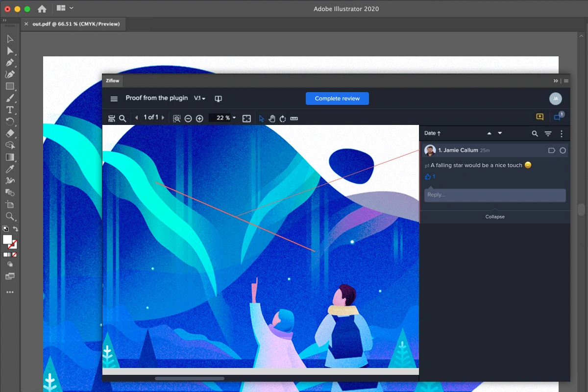Click the fit-to-screen icon

pyautogui.click(x=246, y=119)
